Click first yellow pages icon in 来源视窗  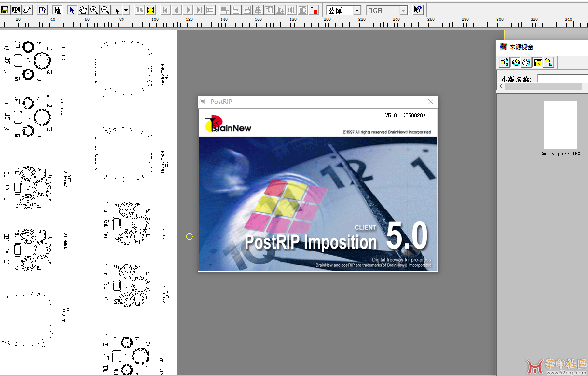pos(504,62)
